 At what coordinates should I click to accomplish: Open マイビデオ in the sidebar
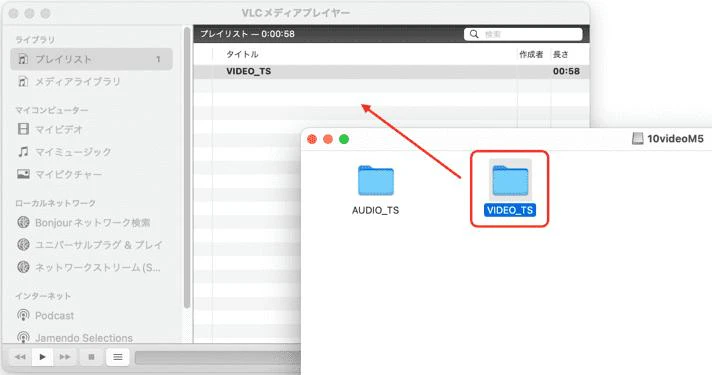coord(59,129)
